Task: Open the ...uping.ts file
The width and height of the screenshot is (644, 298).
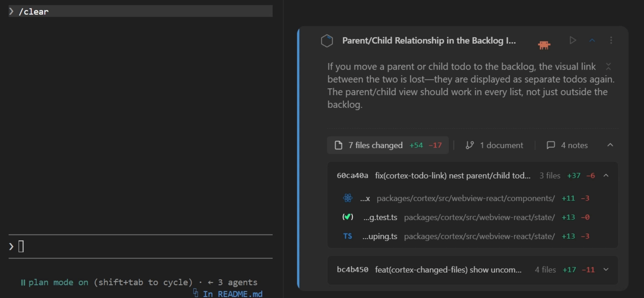Action: [x=380, y=236]
